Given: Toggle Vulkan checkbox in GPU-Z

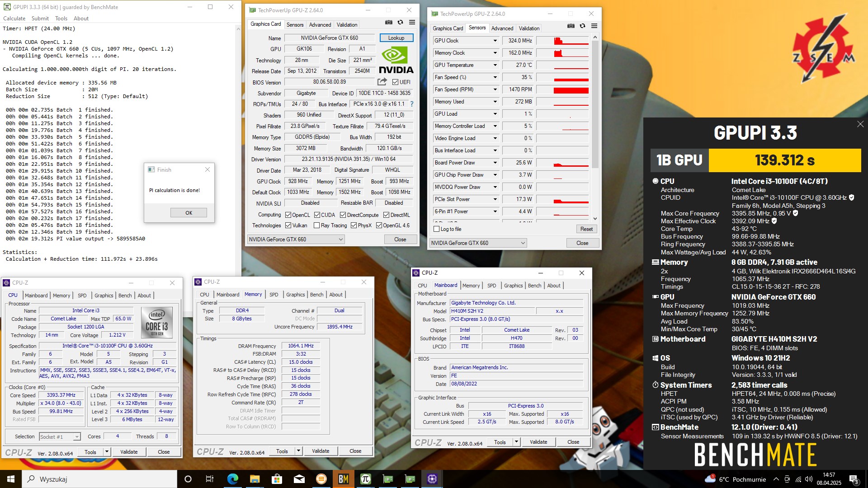Looking at the screenshot, I should coord(288,225).
